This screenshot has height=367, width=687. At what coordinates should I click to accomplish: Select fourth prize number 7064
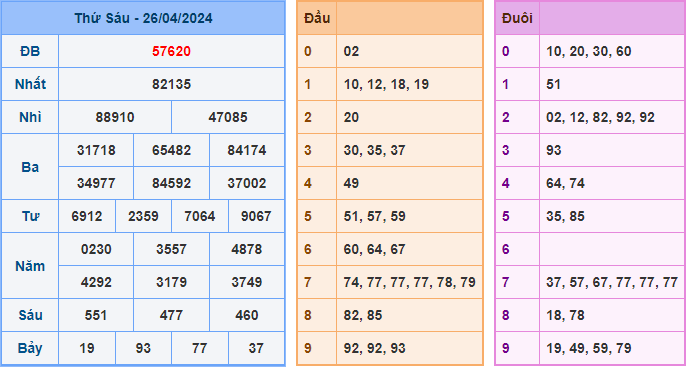pyautogui.click(x=200, y=216)
